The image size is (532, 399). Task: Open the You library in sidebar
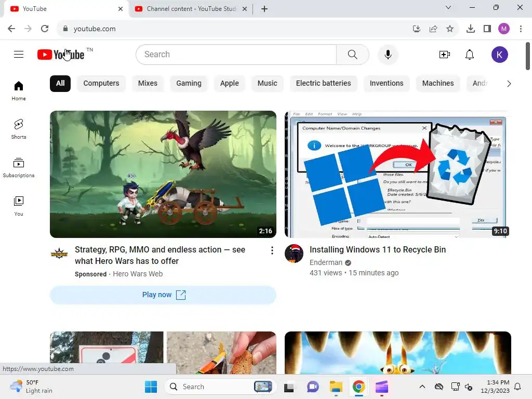coord(19,206)
